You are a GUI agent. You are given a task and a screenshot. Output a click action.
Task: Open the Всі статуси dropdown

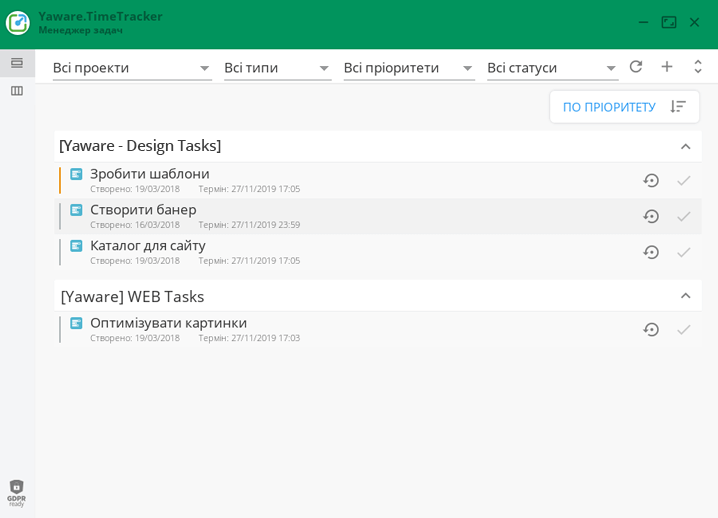point(552,68)
